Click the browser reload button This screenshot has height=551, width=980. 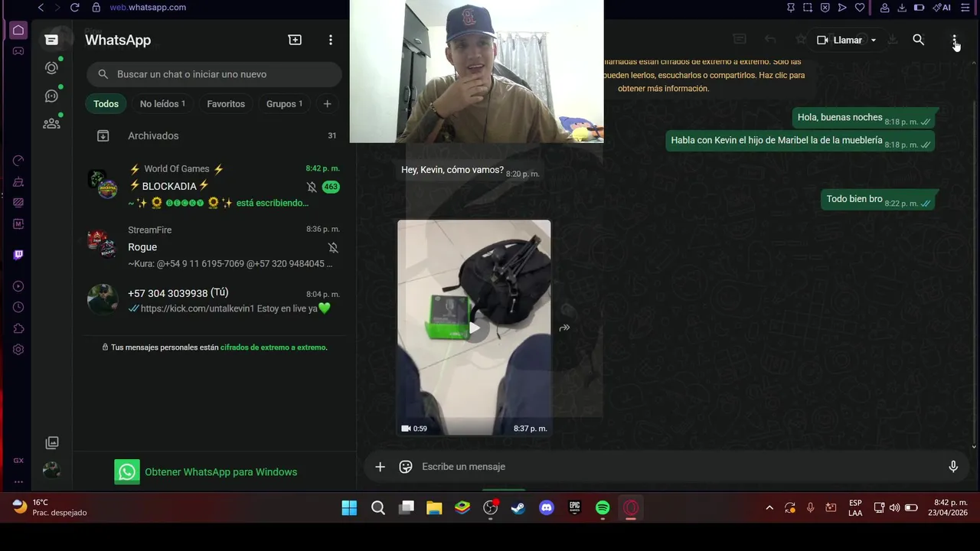pos(74,8)
